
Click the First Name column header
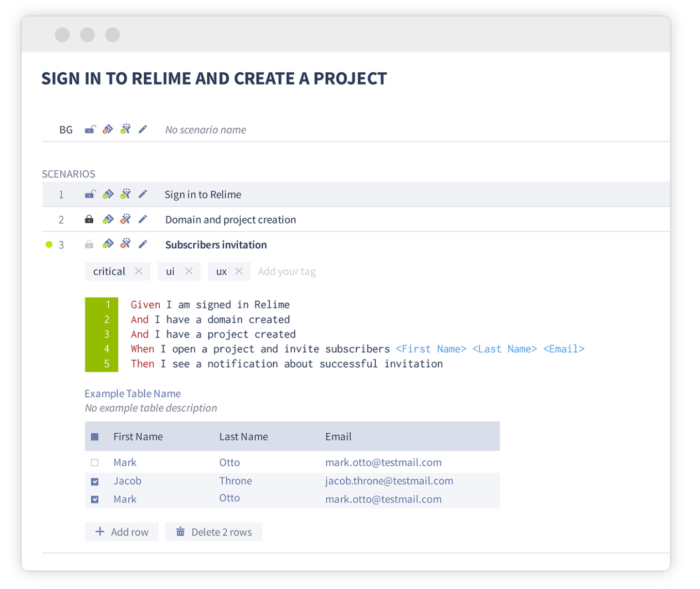[x=138, y=436]
